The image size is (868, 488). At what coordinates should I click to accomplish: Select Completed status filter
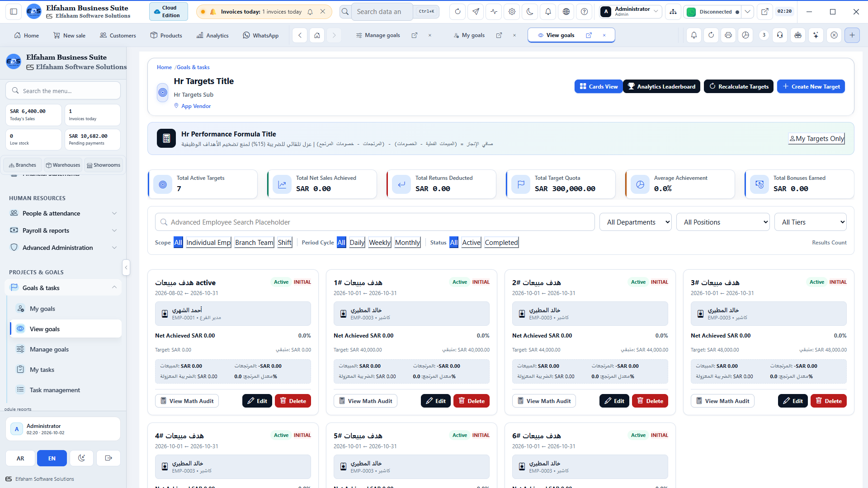[x=501, y=243]
